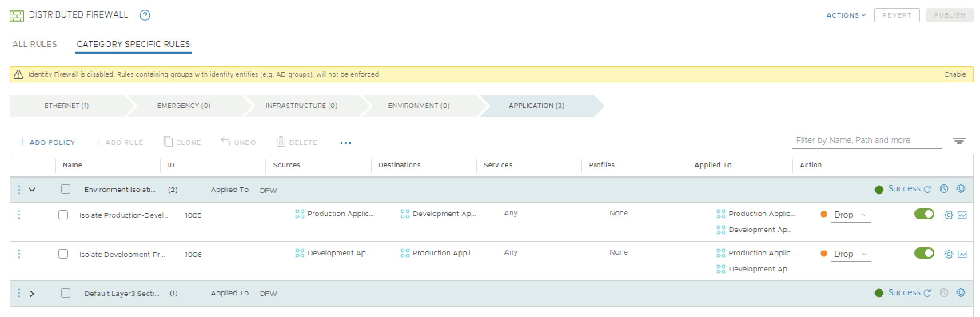Open the Actions dropdown menu
980x317 pixels.
pyautogui.click(x=846, y=15)
